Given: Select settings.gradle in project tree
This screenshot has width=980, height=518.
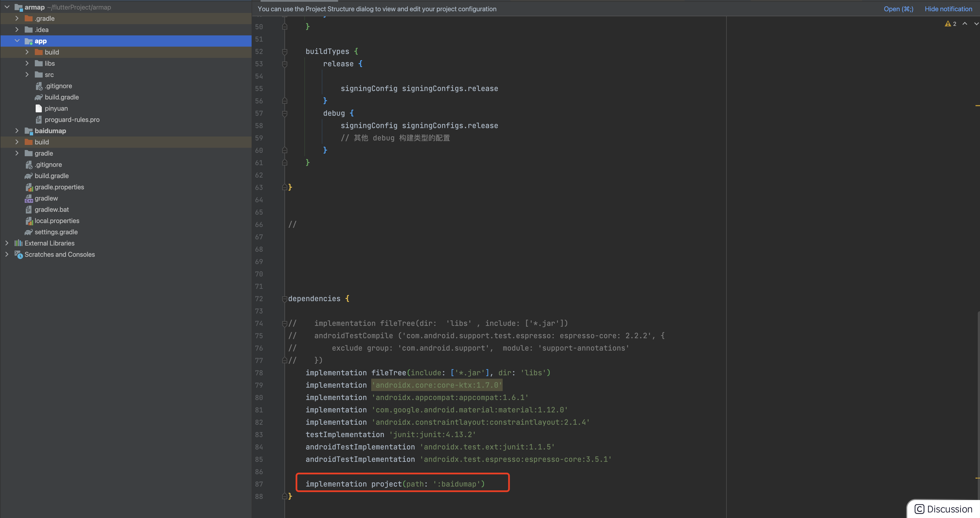Looking at the screenshot, I should [56, 232].
